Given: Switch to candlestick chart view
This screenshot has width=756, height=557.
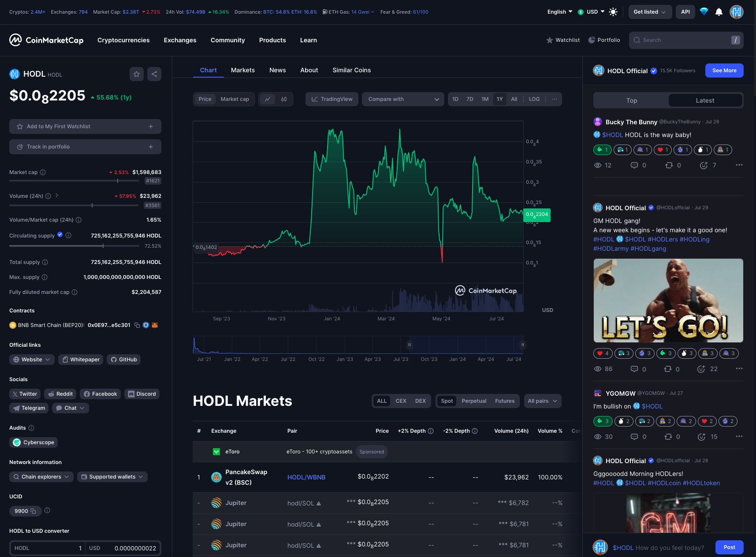Looking at the screenshot, I should [x=284, y=99].
